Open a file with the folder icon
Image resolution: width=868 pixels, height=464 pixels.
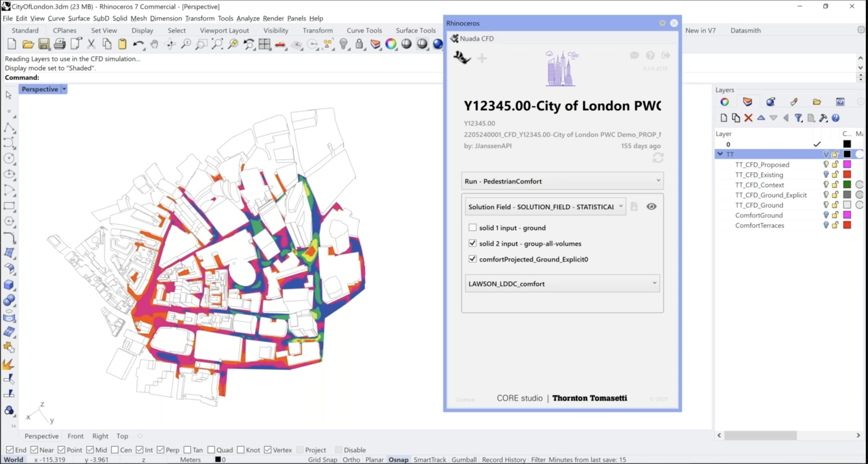point(28,44)
